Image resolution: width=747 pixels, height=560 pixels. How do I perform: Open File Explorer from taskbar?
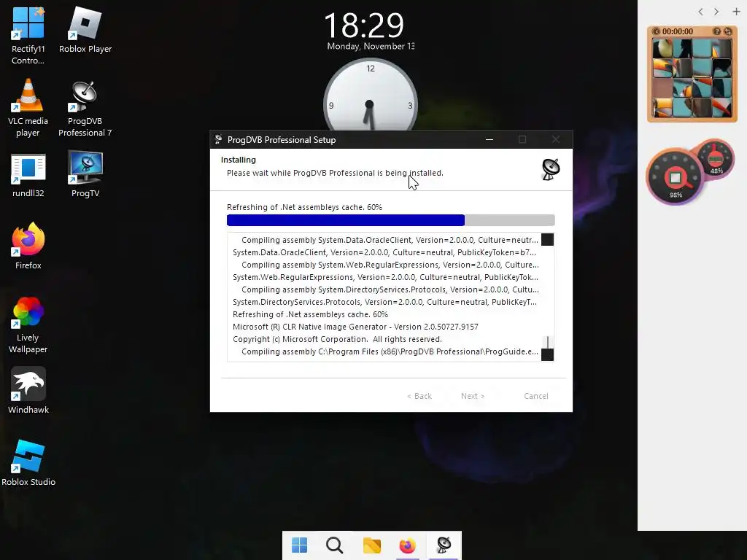click(x=371, y=545)
